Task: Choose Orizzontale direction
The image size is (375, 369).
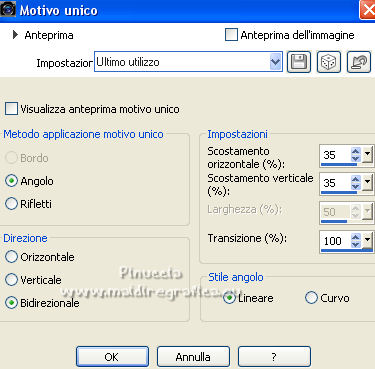Action: click(x=11, y=257)
